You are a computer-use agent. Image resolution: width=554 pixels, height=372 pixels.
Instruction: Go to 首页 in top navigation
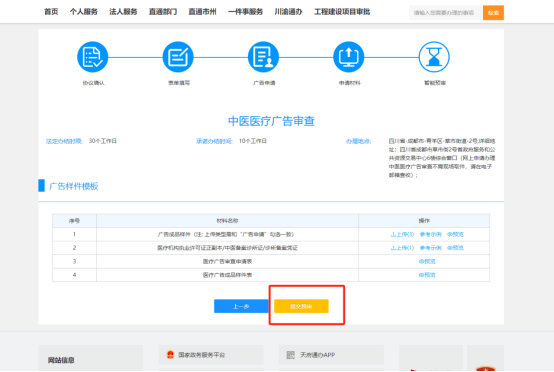pyautogui.click(x=51, y=12)
